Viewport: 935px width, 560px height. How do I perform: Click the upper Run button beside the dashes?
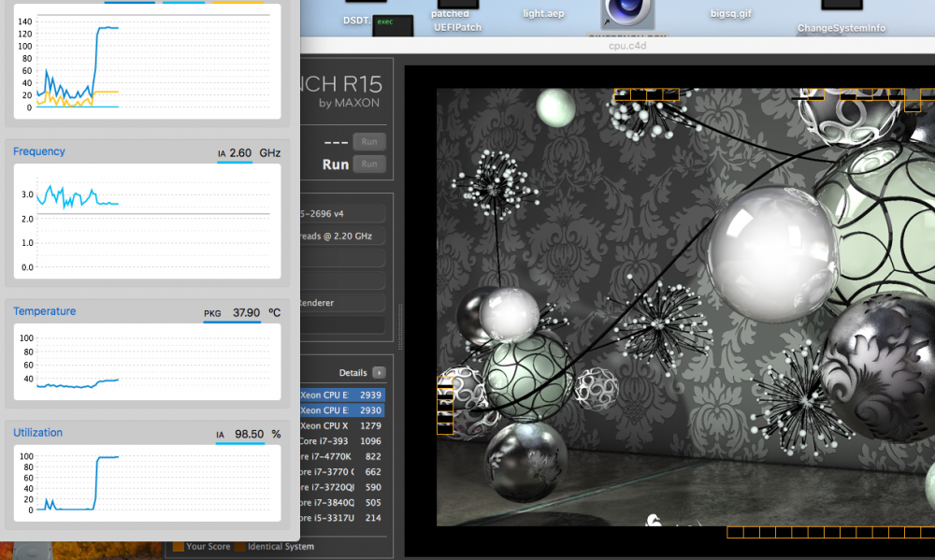point(369,142)
